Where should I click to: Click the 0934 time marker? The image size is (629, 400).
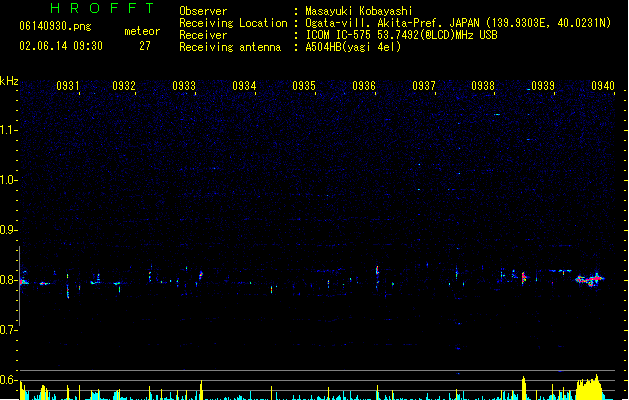[x=244, y=86]
